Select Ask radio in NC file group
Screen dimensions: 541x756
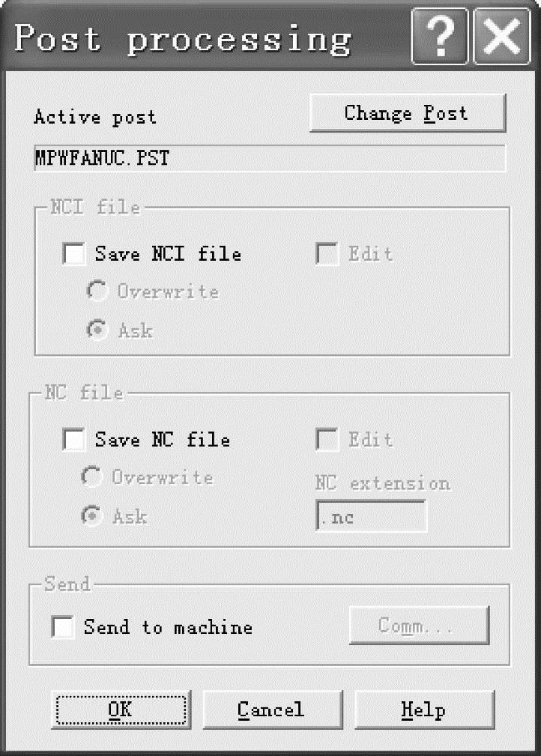[x=91, y=516]
